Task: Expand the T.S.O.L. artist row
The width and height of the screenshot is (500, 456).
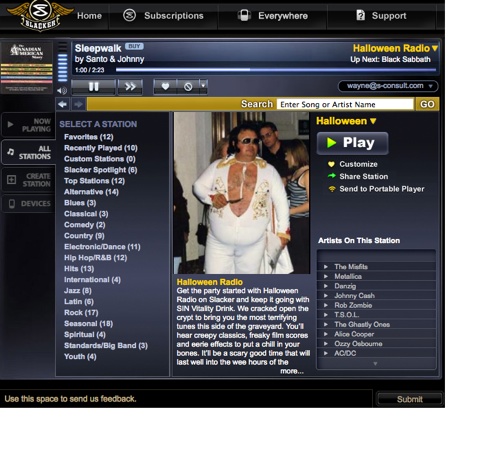Action: 377,315
